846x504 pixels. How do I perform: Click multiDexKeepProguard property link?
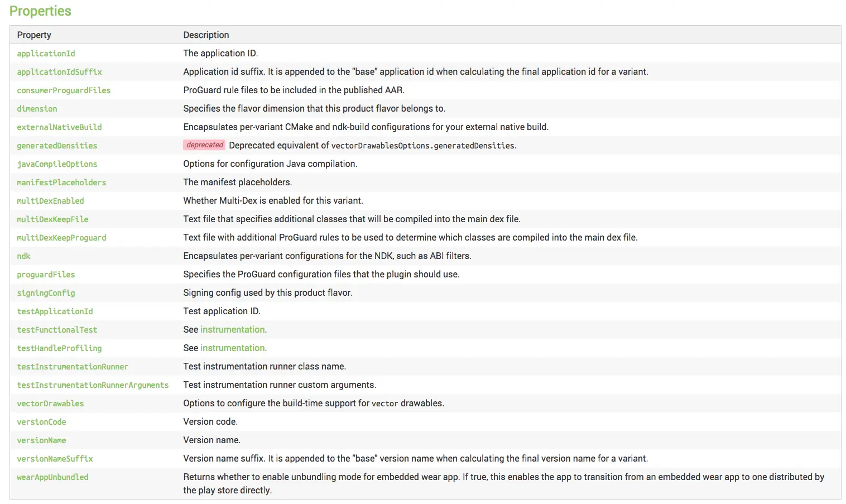point(61,238)
